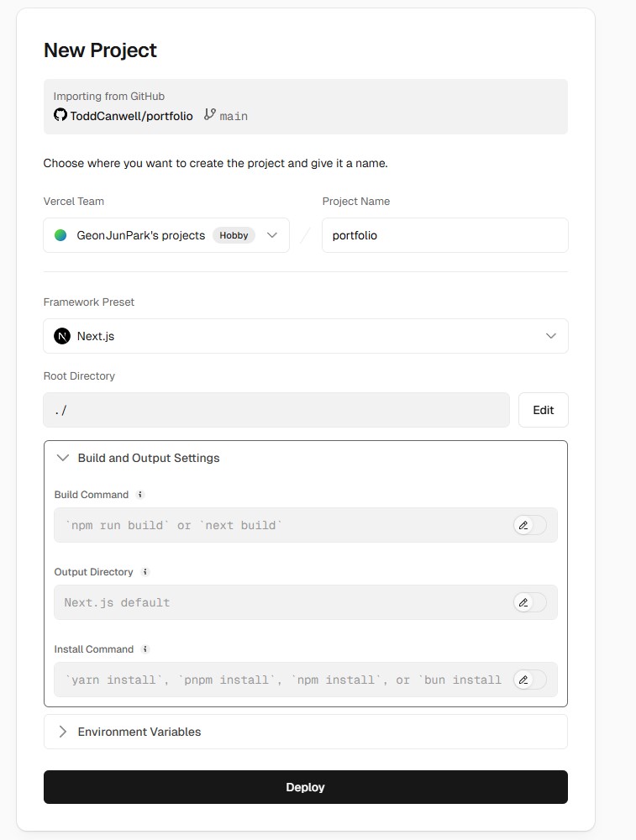Toggle Build Command override switch
This screenshot has height=840, width=636.
[530, 525]
